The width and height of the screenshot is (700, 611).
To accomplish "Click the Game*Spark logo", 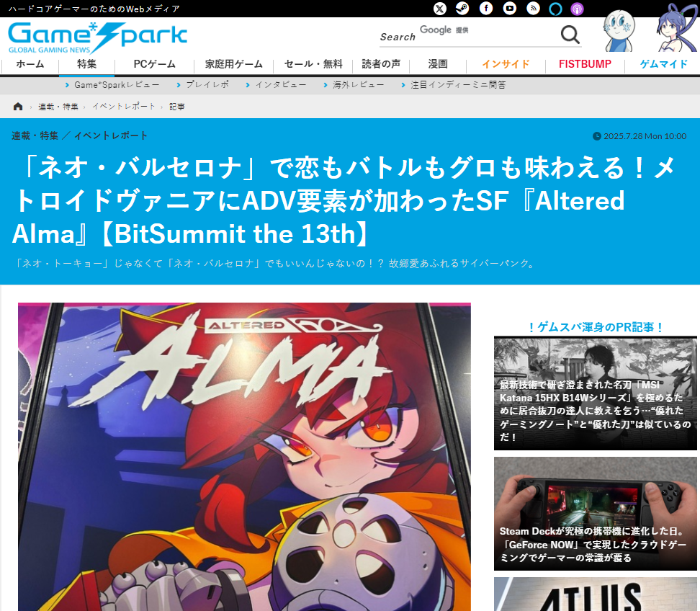I will click(97, 38).
